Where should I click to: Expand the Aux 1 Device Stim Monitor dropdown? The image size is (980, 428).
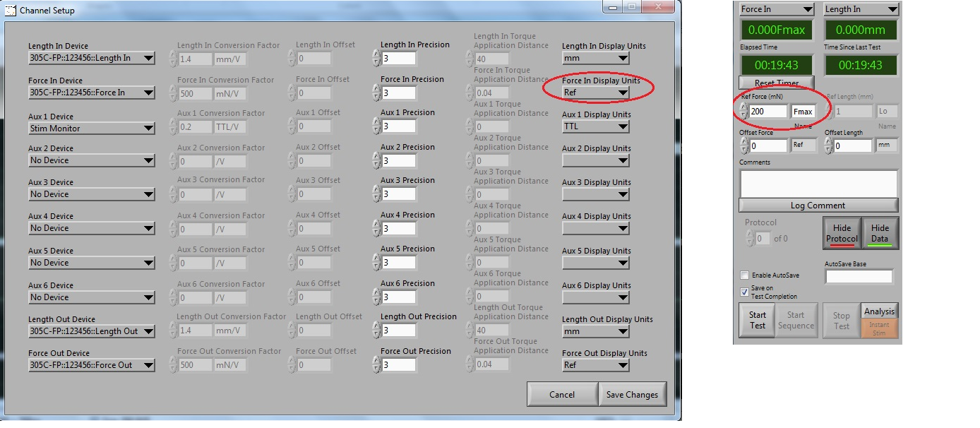click(91, 129)
